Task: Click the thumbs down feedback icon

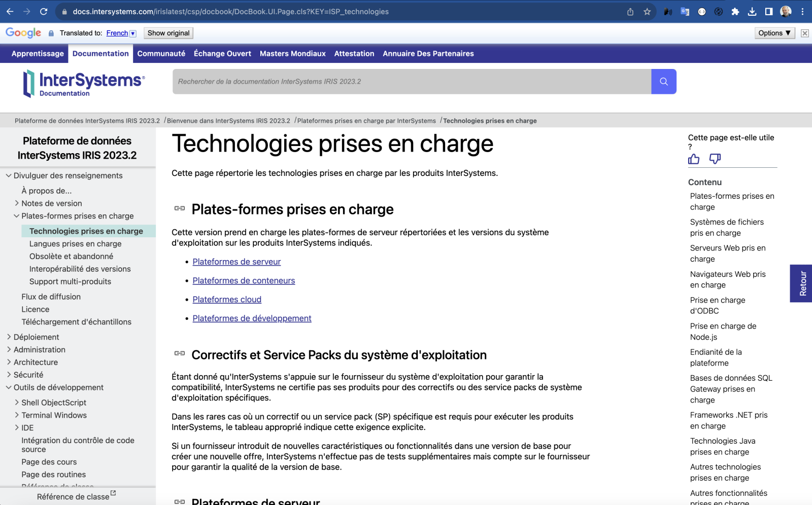Action: 715,159
